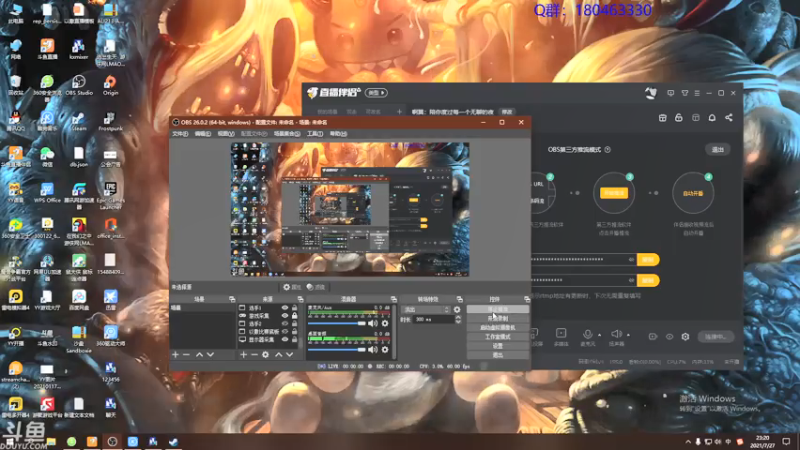
Task: Move scene down in Scenes dock
Action: click(210, 355)
